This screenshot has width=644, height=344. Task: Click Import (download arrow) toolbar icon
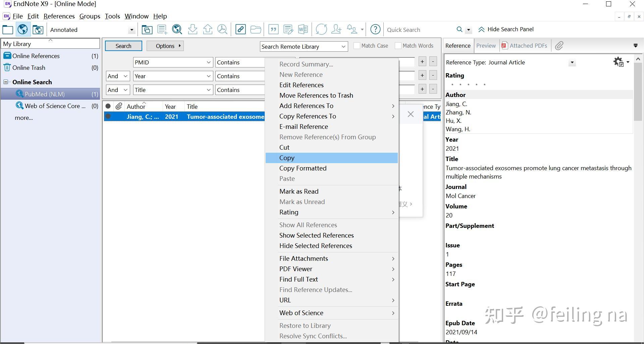point(193,30)
